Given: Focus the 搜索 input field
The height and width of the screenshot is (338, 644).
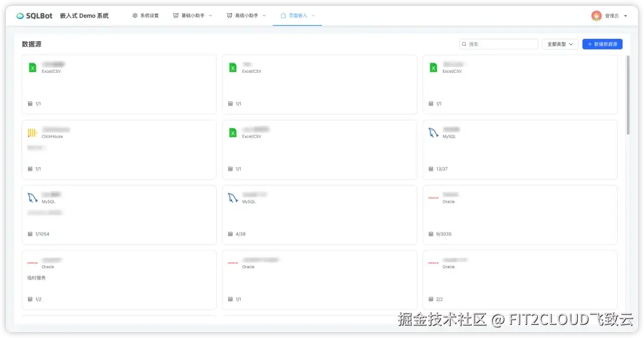Looking at the screenshot, I should [499, 44].
